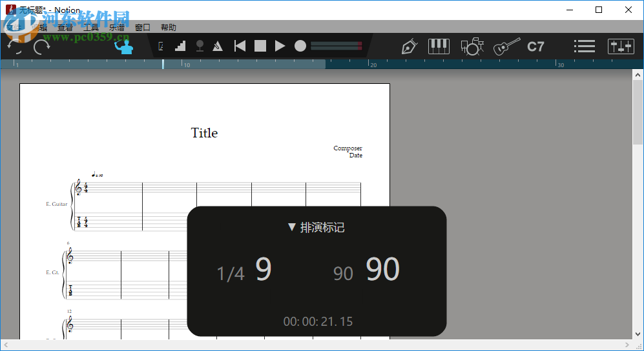
Task: Click the tempo marking above first staff
Action: pyautogui.click(x=98, y=175)
